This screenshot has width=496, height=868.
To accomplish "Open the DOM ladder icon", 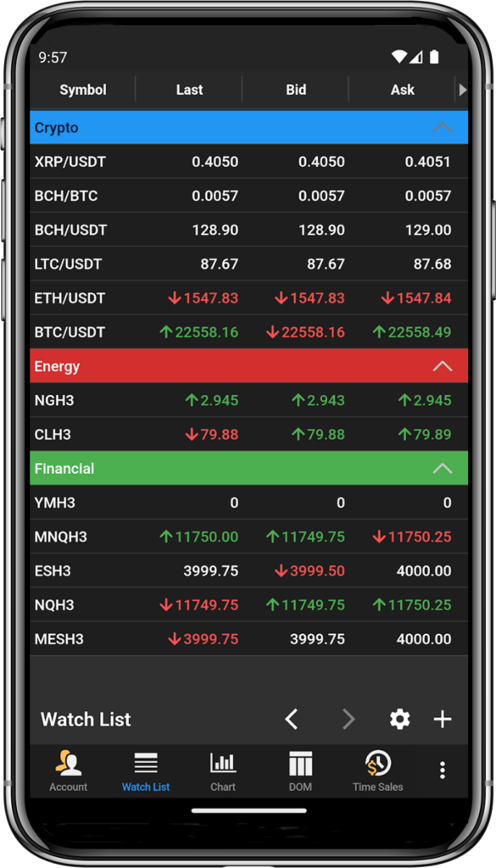I will 301,764.
